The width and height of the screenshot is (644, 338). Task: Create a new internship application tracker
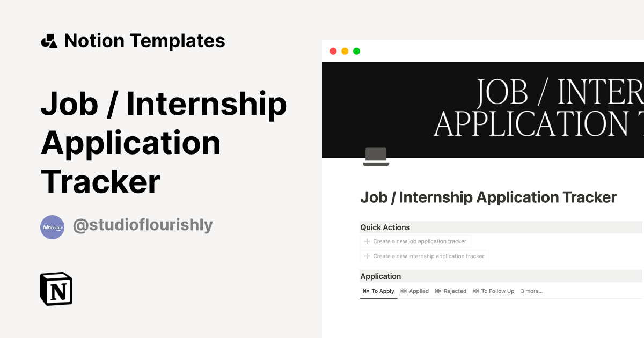pos(425,256)
